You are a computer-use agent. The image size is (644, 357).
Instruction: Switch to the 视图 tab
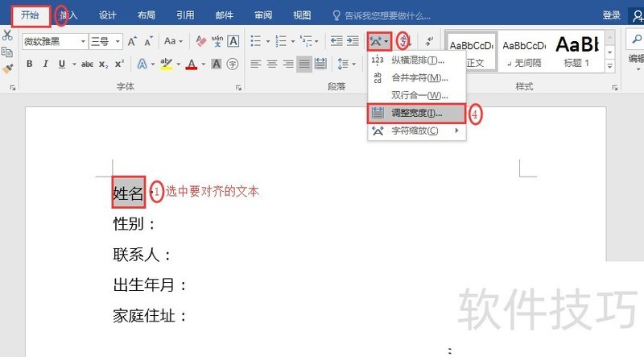[x=302, y=15]
